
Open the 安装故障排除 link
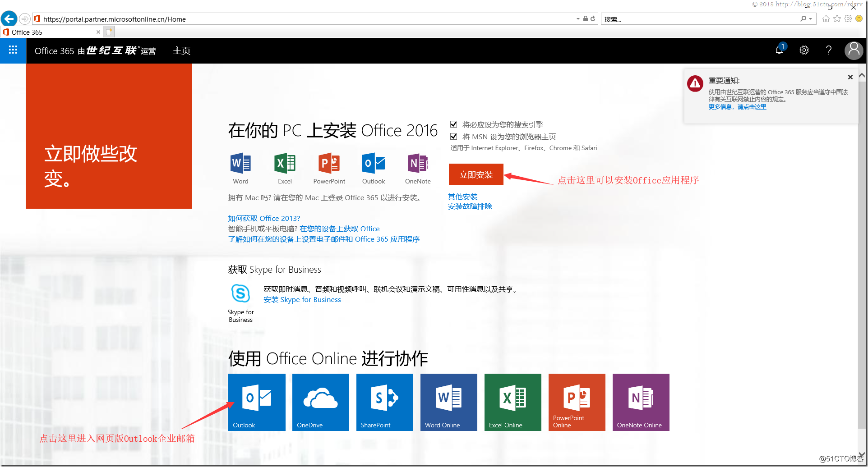coord(470,206)
